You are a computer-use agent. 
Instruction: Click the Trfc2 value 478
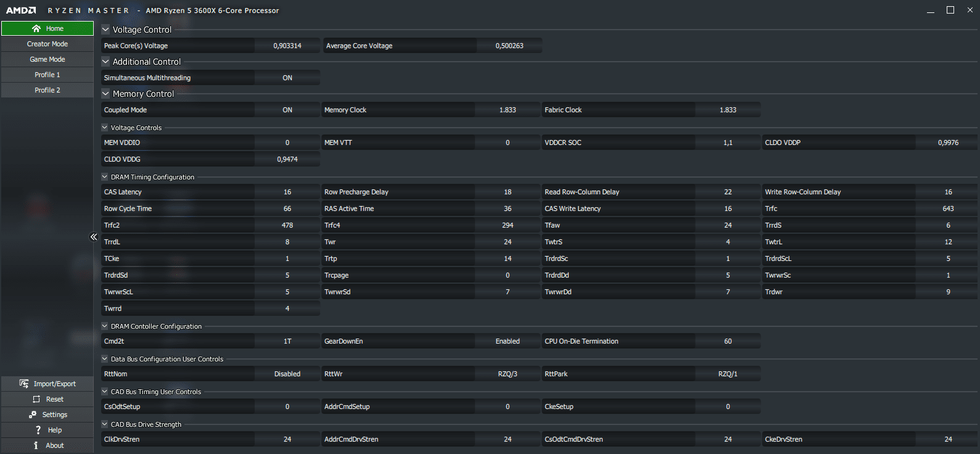click(287, 225)
